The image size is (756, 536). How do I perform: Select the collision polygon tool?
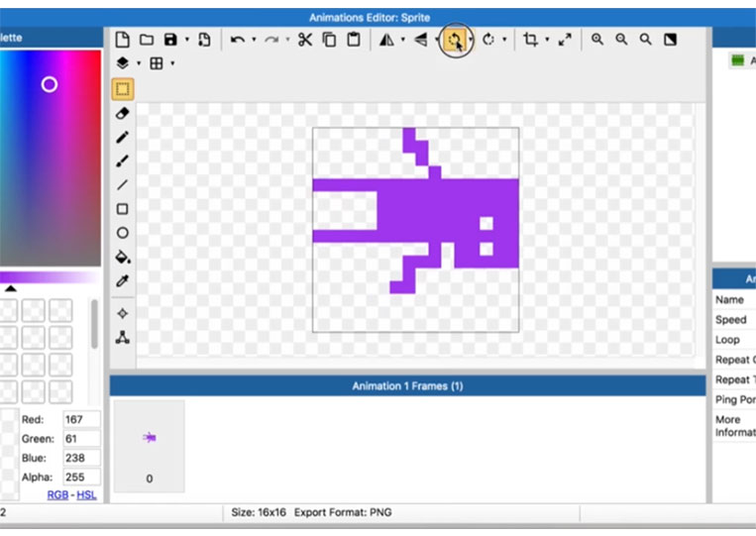pyautogui.click(x=123, y=338)
